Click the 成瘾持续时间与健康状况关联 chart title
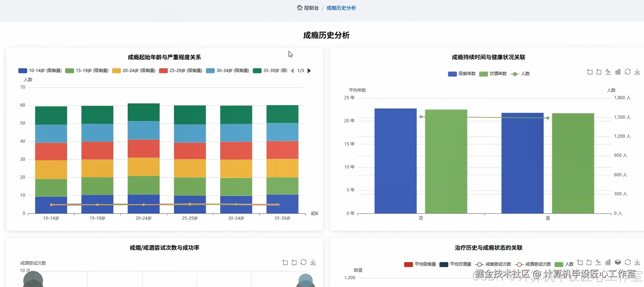This screenshot has height=287, width=644. coord(489,57)
